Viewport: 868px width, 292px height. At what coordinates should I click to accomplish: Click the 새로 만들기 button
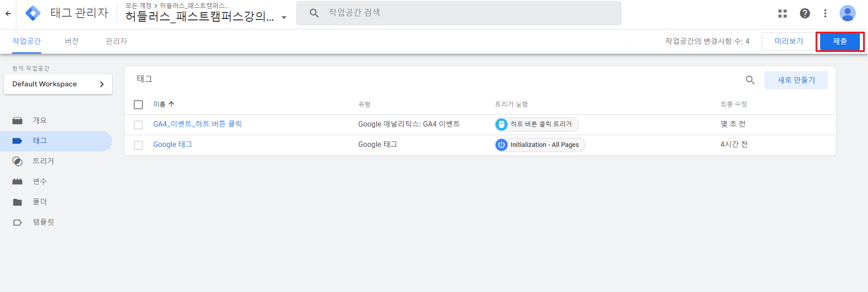796,80
